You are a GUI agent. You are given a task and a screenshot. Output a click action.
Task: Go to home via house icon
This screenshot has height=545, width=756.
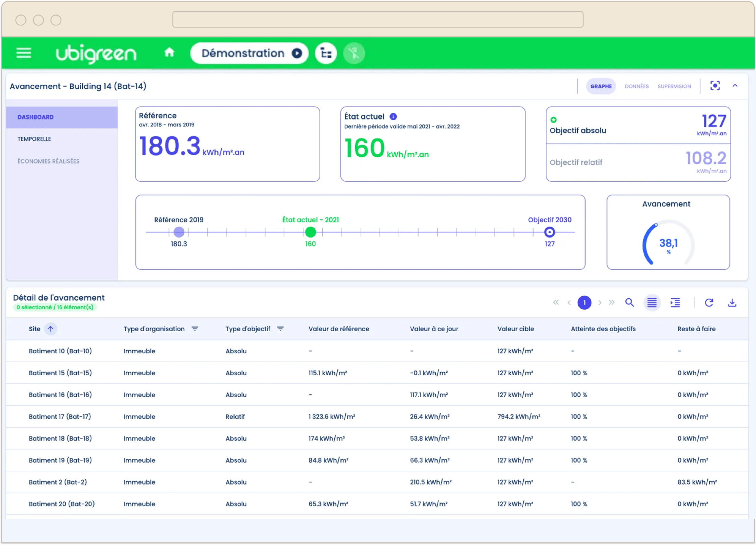click(169, 53)
